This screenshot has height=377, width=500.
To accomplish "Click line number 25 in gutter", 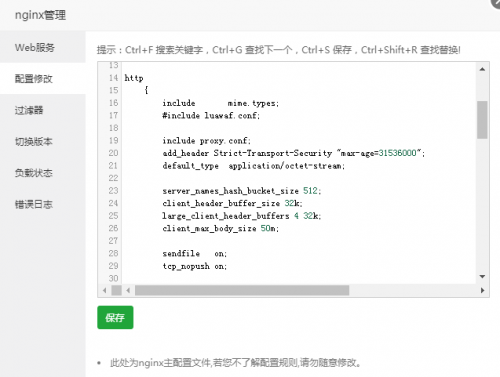I will (x=113, y=216).
